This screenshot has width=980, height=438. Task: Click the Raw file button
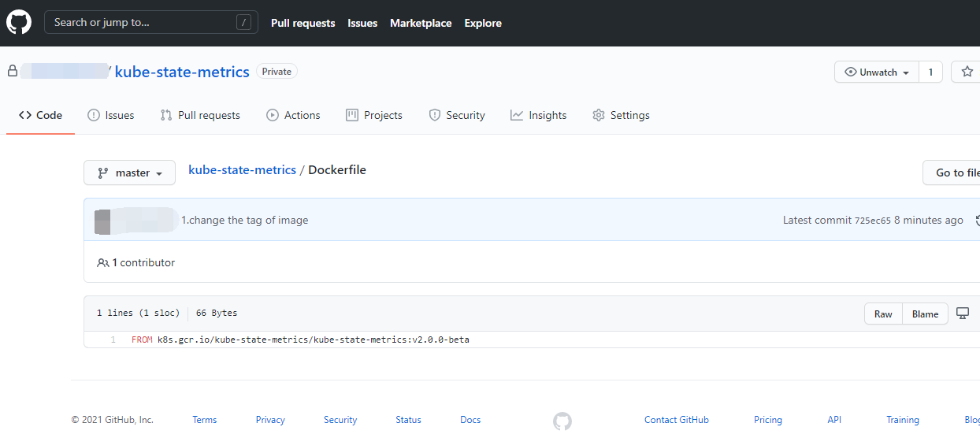pyautogui.click(x=883, y=314)
